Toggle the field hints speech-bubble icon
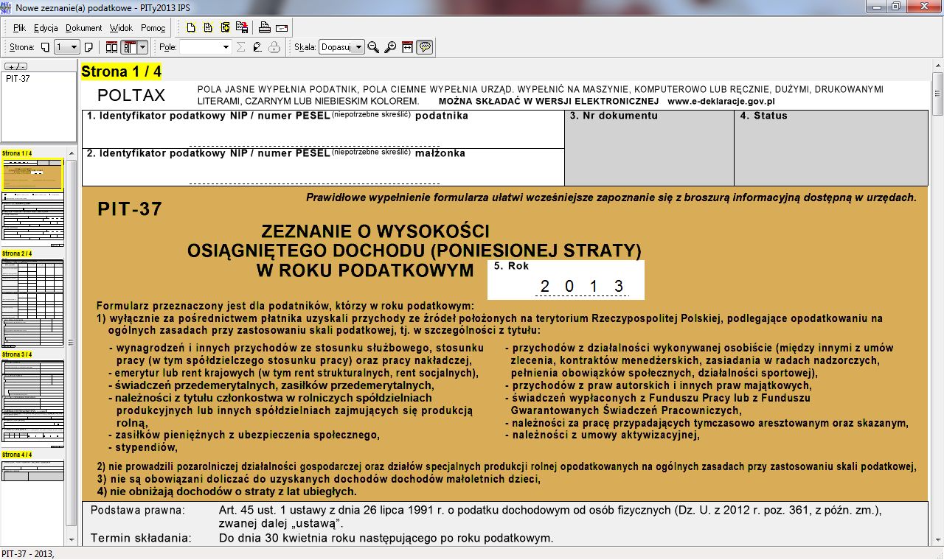The height and width of the screenshot is (560, 944). point(423,46)
